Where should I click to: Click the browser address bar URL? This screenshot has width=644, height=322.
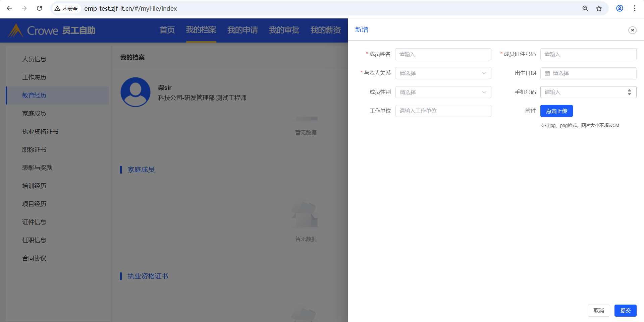click(x=131, y=8)
